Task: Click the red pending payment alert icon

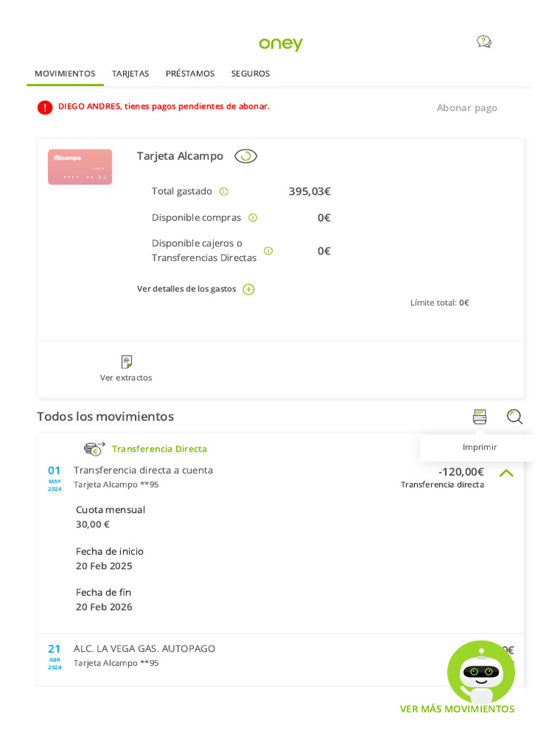Action: pos(45,107)
